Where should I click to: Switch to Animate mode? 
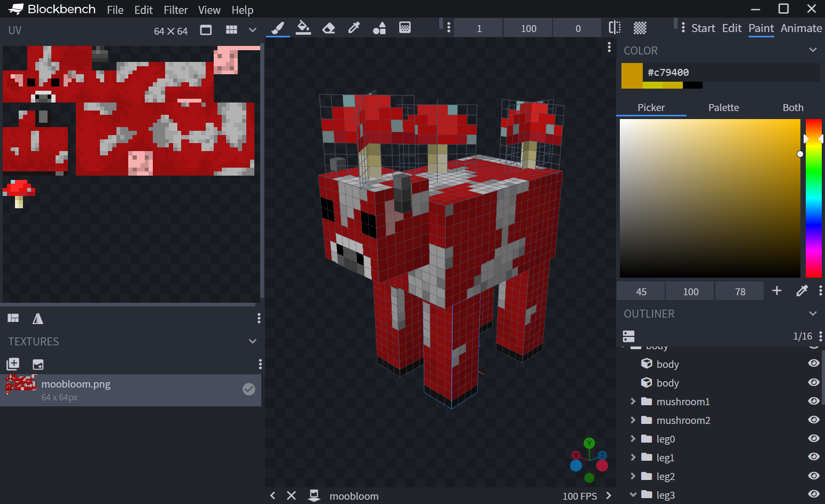coord(801,28)
